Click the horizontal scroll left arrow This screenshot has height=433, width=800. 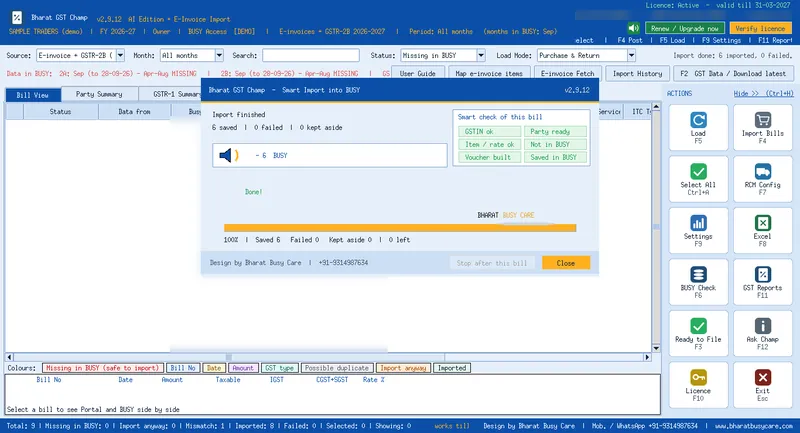click(9, 357)
